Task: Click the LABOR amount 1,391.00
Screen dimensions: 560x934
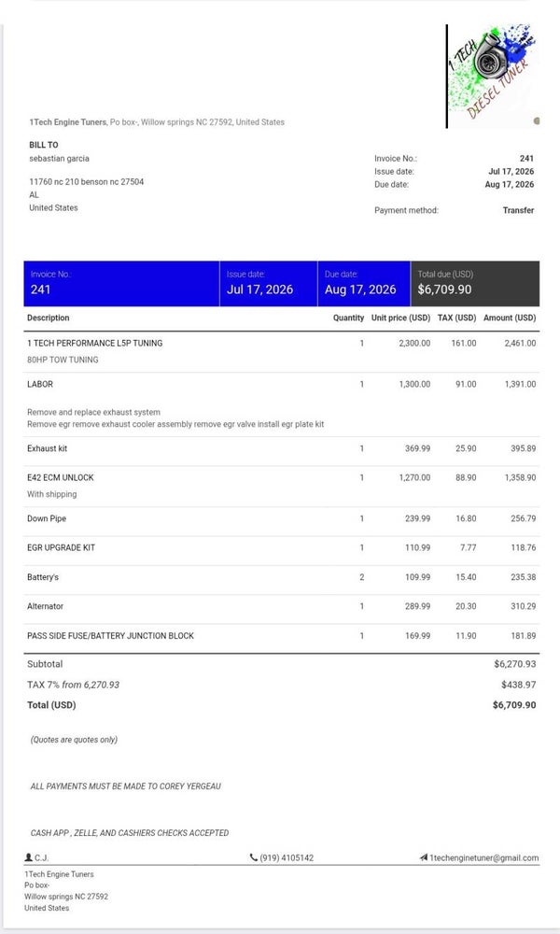Action: (520, 384)
